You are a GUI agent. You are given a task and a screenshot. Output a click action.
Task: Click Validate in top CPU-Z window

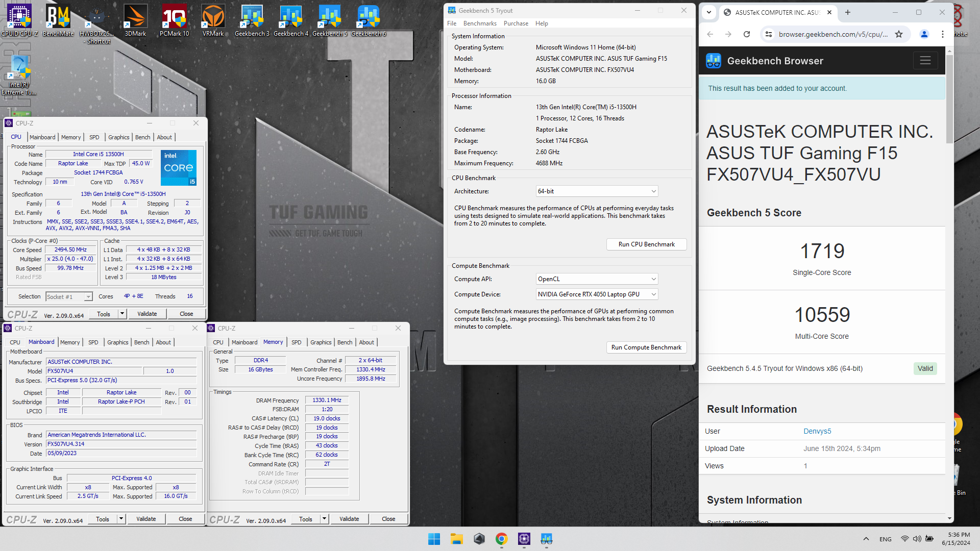[x=147, y=314]
